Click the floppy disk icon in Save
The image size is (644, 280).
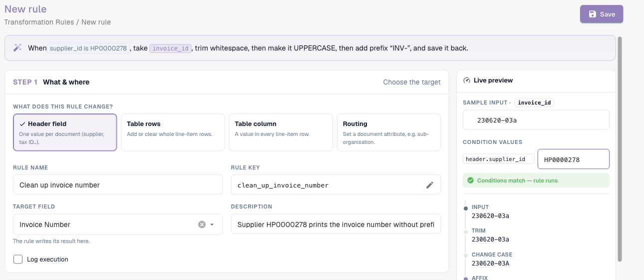tap(593, 14)
